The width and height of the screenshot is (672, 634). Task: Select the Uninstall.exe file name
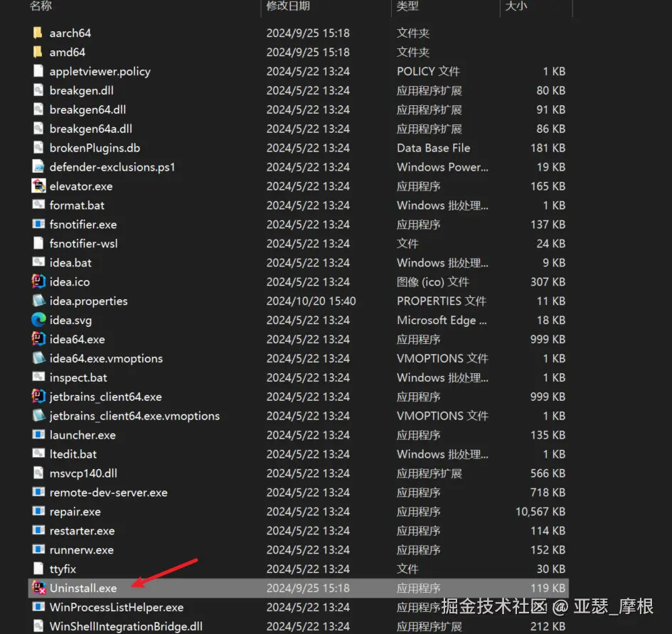pos(83,589)
